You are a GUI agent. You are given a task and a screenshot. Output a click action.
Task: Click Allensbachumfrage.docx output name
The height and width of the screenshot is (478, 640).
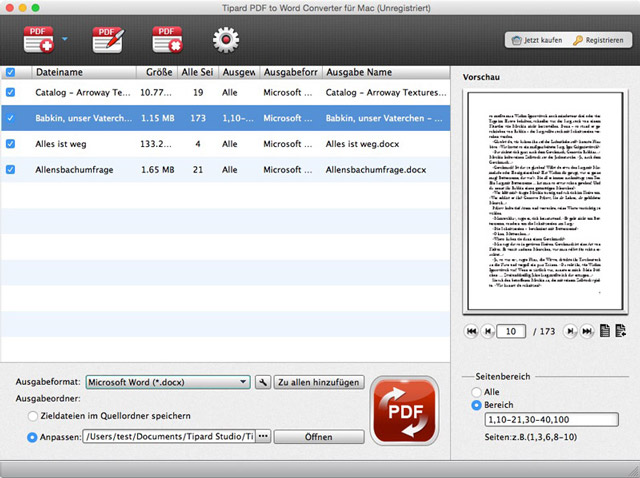click(x=376, y=169)
